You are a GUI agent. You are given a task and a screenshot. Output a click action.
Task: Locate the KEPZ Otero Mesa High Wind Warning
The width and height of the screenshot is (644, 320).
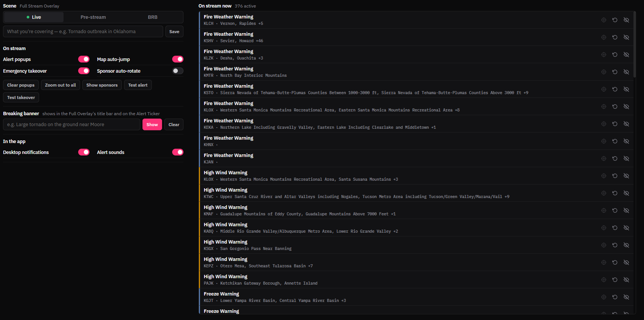coord(604,262)
